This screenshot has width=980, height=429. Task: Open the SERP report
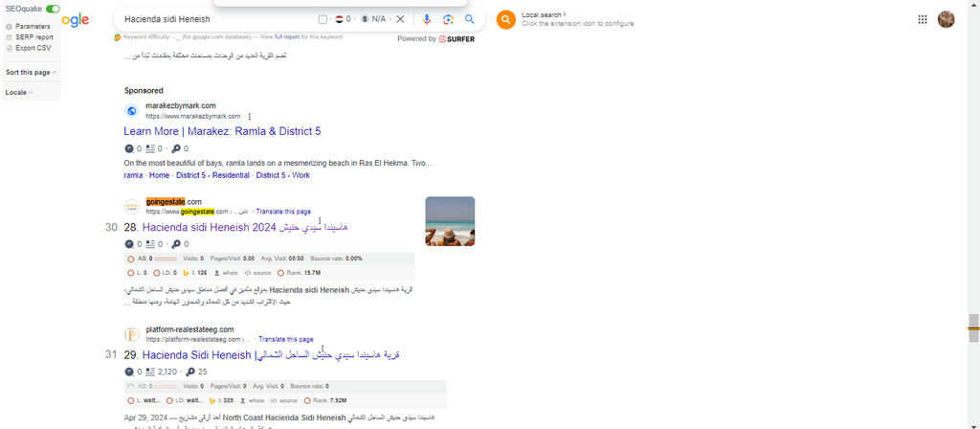(34, 37)
